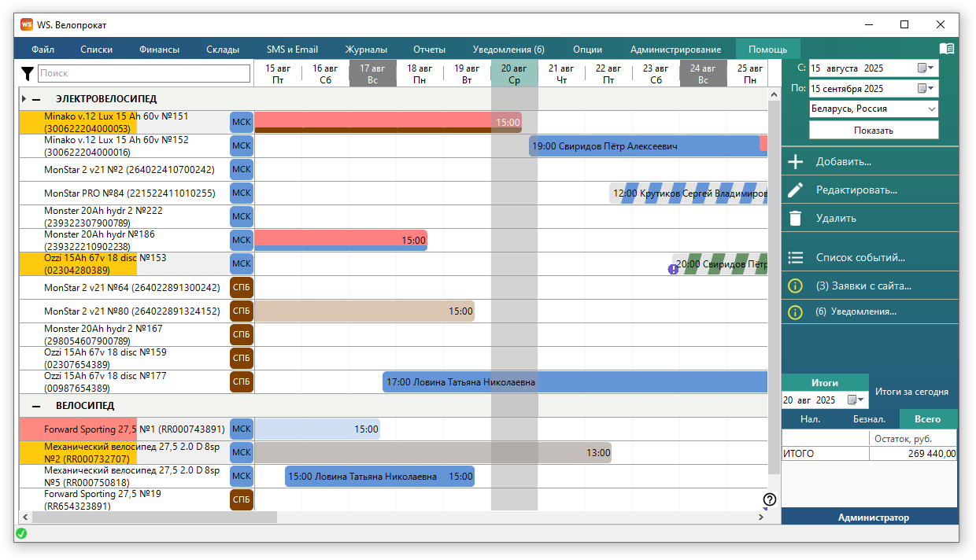This screenshot has height=560, width=976.
Task: Click the trash icon for Удалить
Action: [796, 219]
